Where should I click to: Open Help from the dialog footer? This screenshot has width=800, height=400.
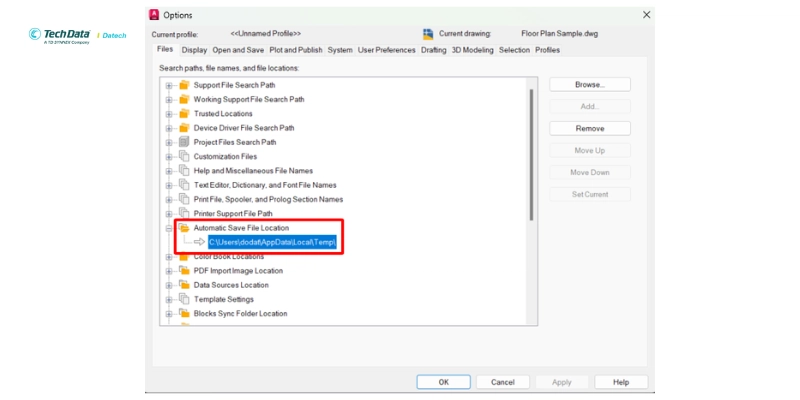click(621, 382)
